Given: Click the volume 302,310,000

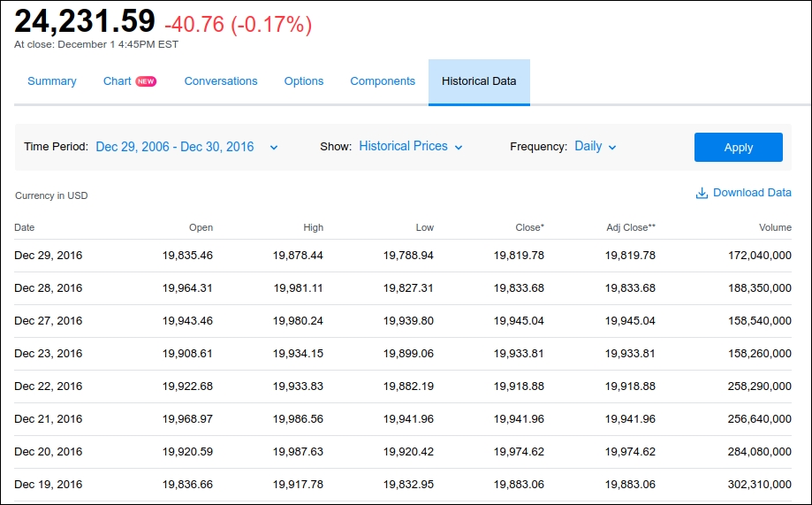Looking at the screenshot, I should tap(760, 485).
